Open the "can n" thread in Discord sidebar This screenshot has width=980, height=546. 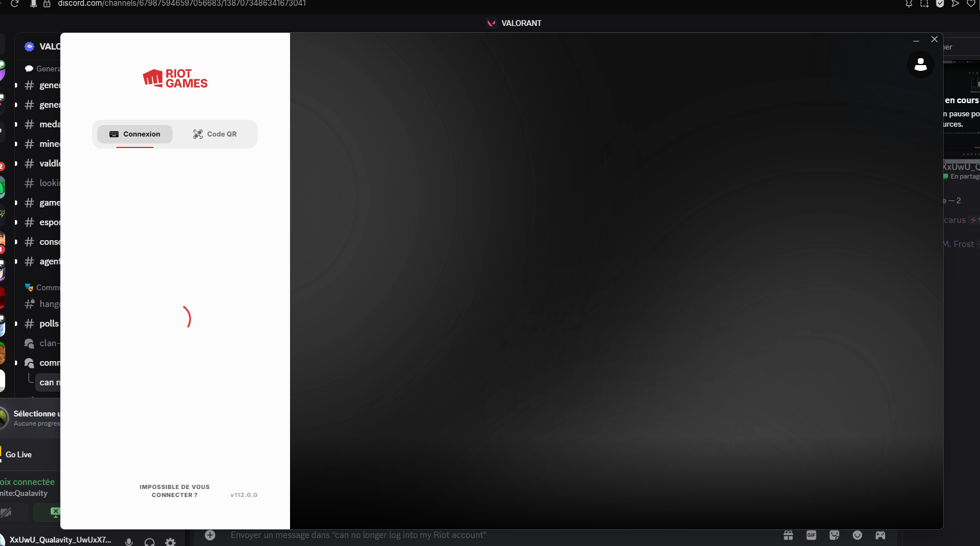click(x=48, y=382)
